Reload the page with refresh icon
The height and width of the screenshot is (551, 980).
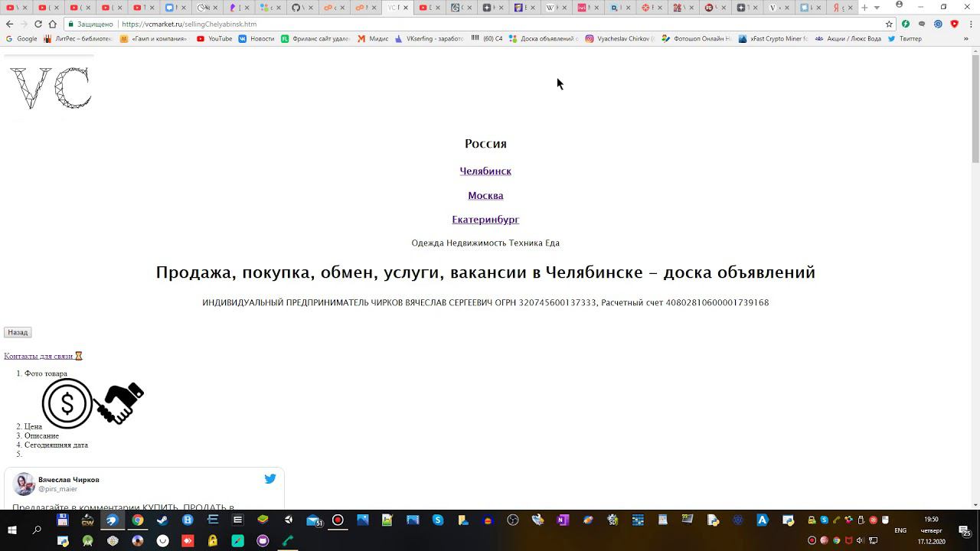(38, 24)
